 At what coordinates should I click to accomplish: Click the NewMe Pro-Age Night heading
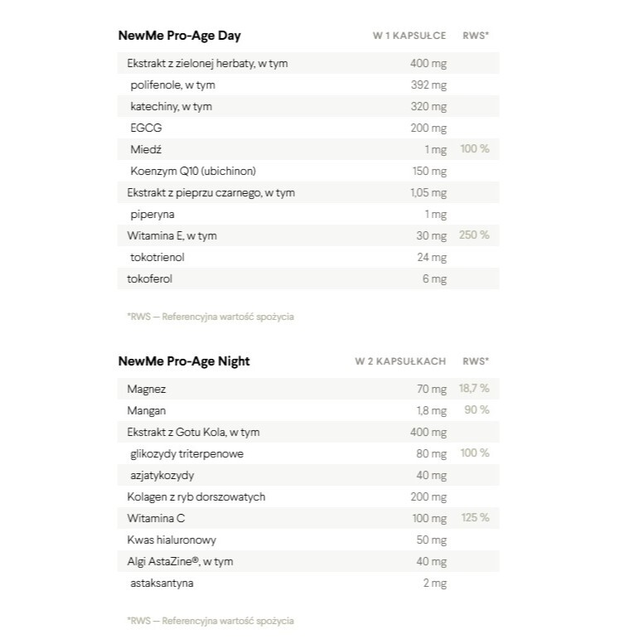coord(184,361)
